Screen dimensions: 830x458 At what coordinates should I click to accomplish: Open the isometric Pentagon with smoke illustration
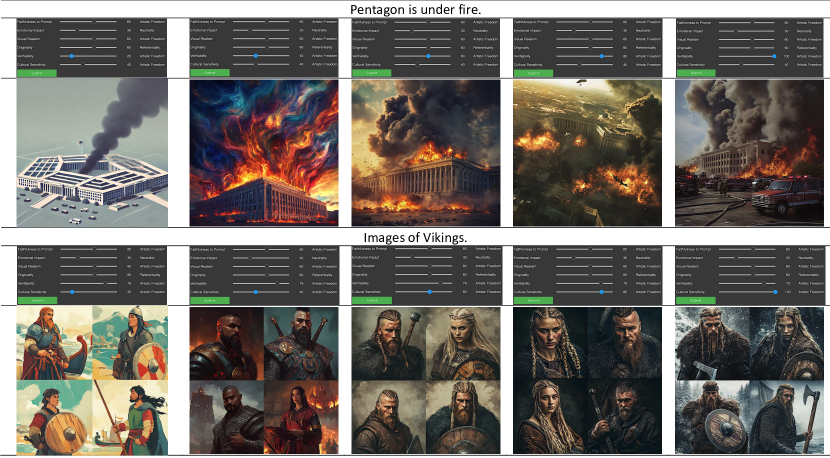pyautogui.click(x=92, y=153)
